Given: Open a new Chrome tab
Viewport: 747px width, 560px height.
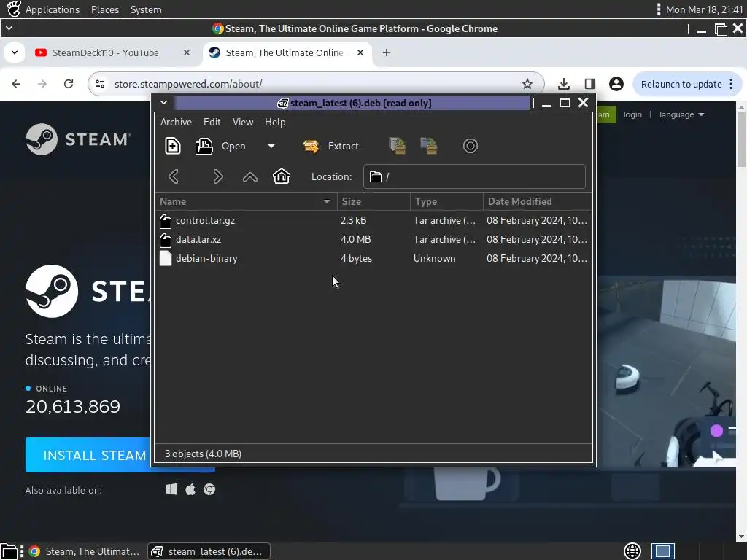Looking at the screenshot, I should [x=387, y=52].
